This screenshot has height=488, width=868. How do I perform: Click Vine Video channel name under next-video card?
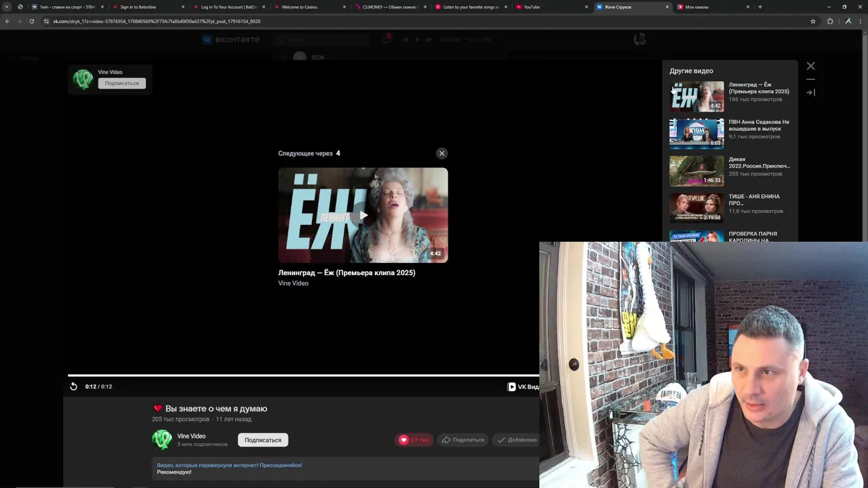click(x=293, y=283)
